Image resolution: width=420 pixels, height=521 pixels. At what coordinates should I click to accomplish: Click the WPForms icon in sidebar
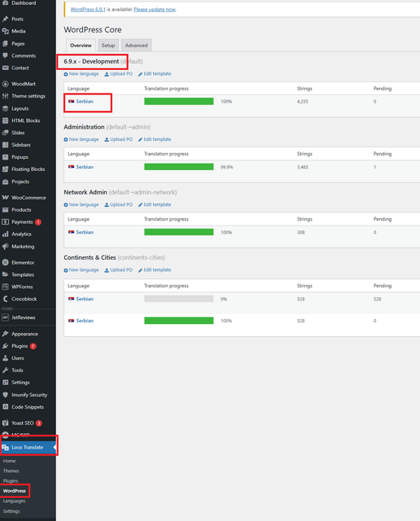click(x=6, y=287)
